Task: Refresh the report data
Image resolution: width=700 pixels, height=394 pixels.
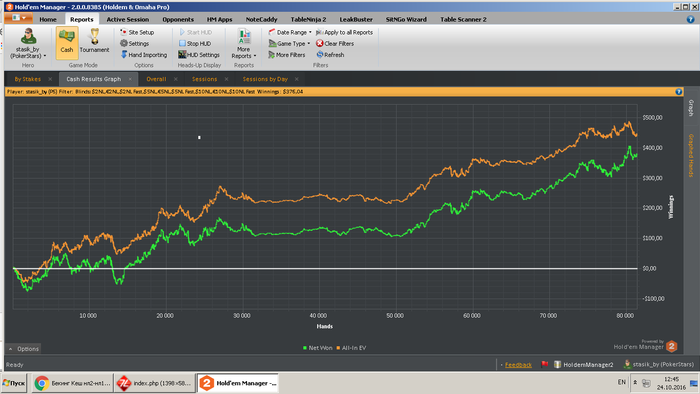Action: [330, 54]
